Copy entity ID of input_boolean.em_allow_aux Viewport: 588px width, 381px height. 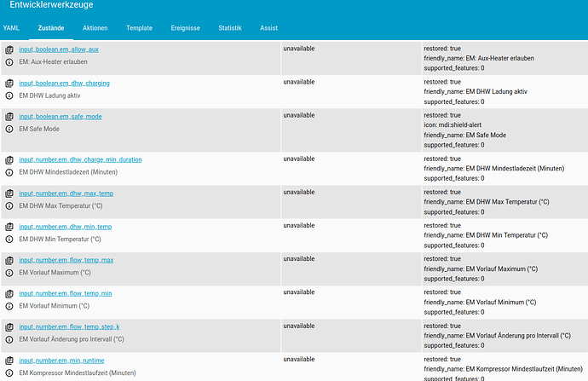click(x=9, y=50)
